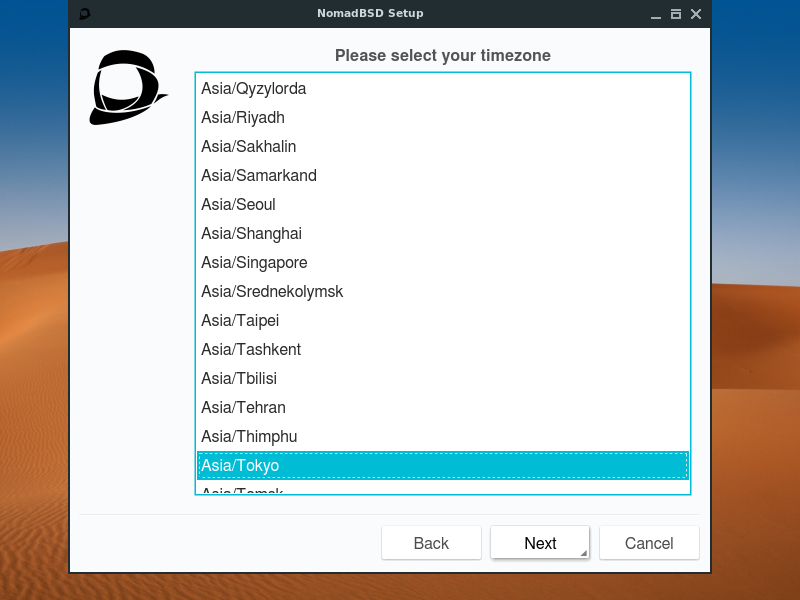Select the Asia/Taipei timezone

[443, 321]
